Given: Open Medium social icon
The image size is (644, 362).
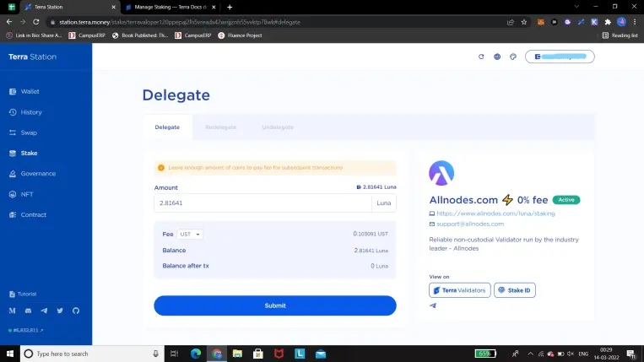Looking at the screenshot, I should click(13, 311).
